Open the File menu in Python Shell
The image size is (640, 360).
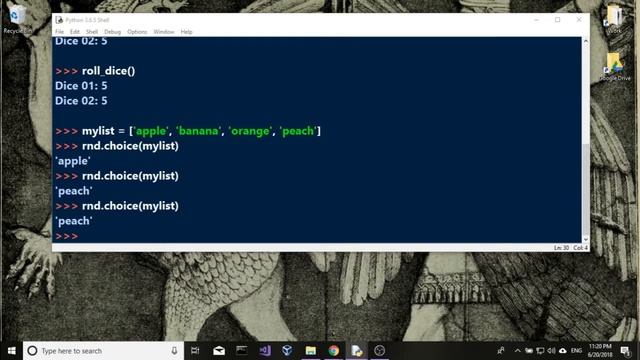pos(60,32)
